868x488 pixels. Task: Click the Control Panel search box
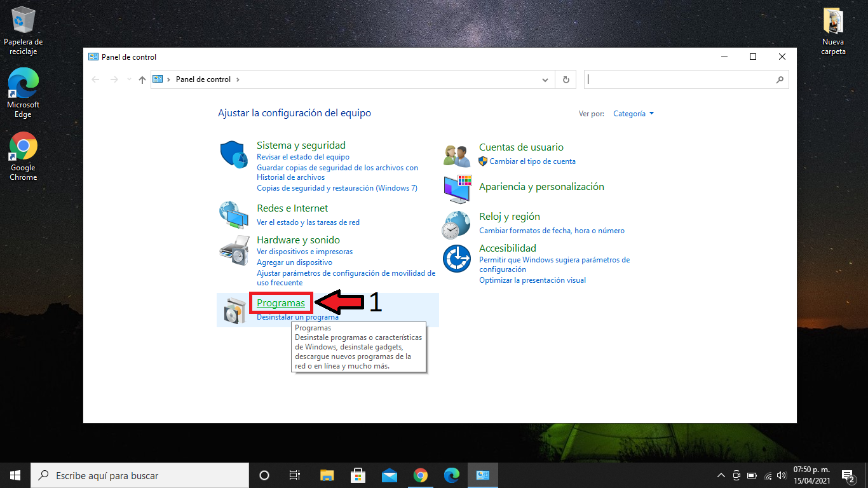680,79
